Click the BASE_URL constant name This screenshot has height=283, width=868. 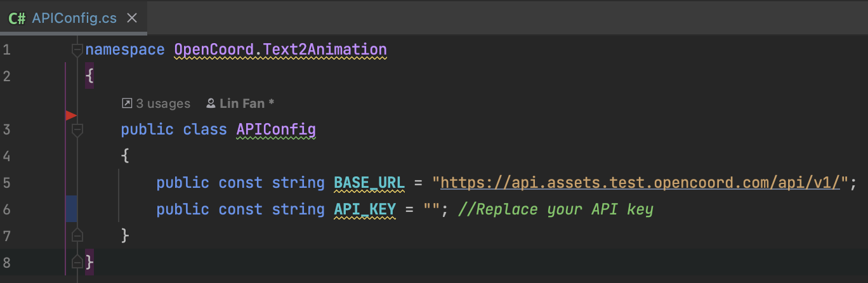(369, 183)
